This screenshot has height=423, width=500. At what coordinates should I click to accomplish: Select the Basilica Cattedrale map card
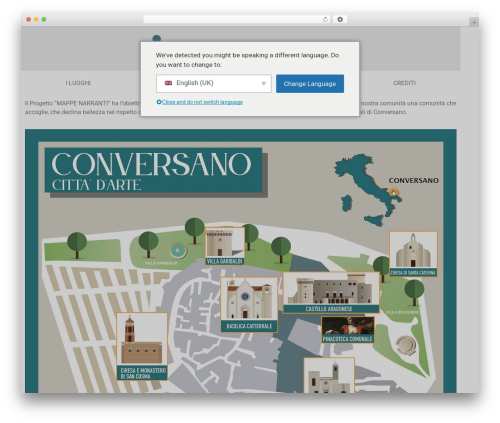point(249,304)
